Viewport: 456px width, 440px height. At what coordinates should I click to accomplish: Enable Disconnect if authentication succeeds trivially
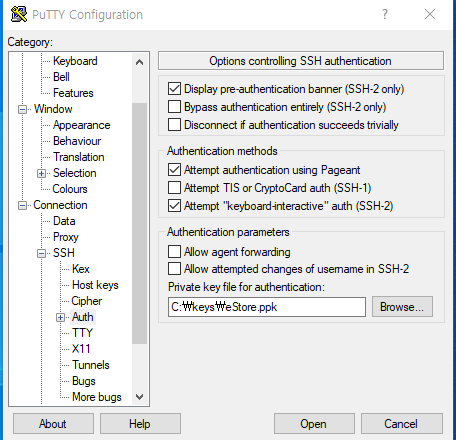click(x=174, y=125)
